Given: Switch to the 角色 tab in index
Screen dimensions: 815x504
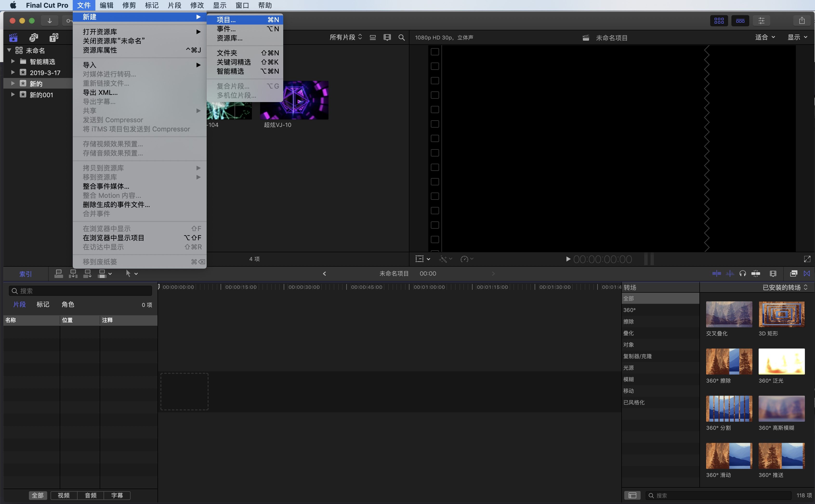Looking at the screenshot, I should pos(68,304).
